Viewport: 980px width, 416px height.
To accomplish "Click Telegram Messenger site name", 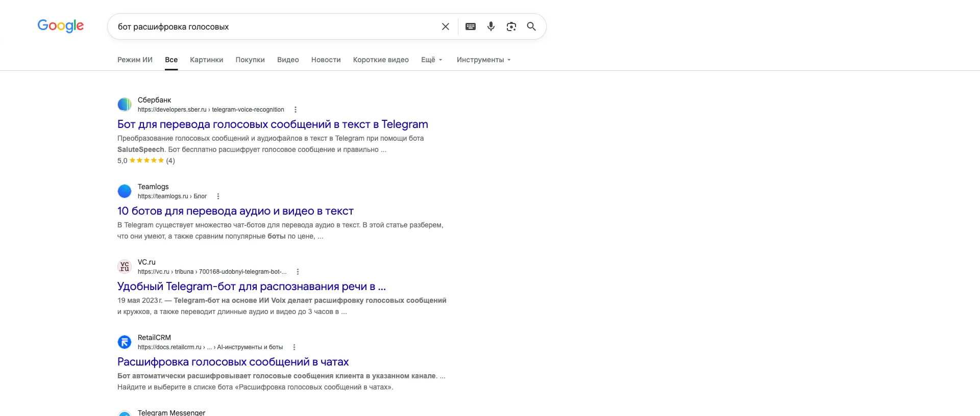I will [171, 412].
